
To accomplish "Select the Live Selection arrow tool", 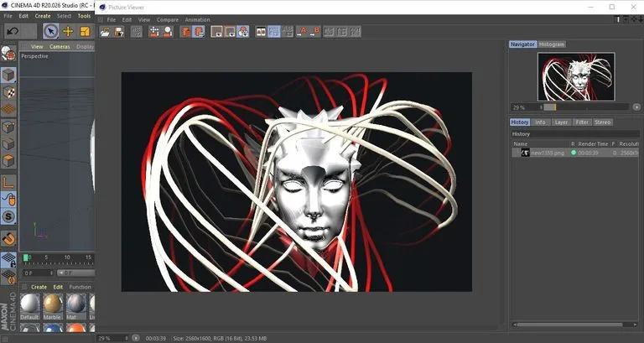I will coord(51,31).
